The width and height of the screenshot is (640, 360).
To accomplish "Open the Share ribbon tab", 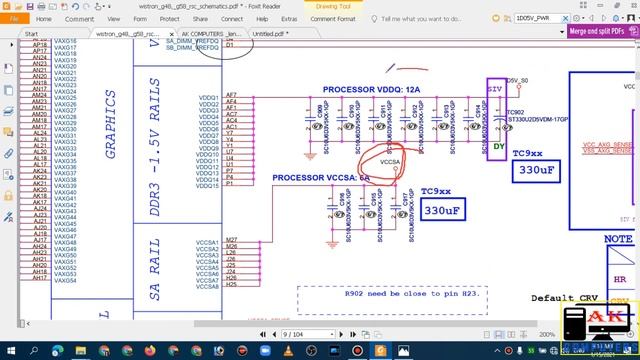I will [x=200, y=19].
